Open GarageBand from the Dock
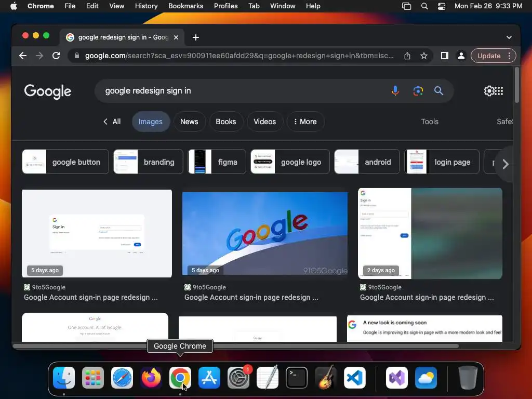This screenshot has height=399, width=532. [x=326, y=378]
